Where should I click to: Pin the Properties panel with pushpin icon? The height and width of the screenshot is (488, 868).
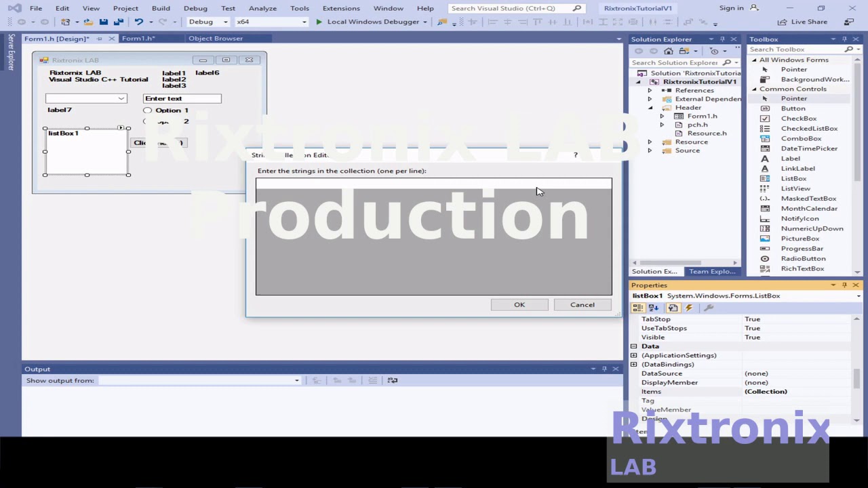844,285
